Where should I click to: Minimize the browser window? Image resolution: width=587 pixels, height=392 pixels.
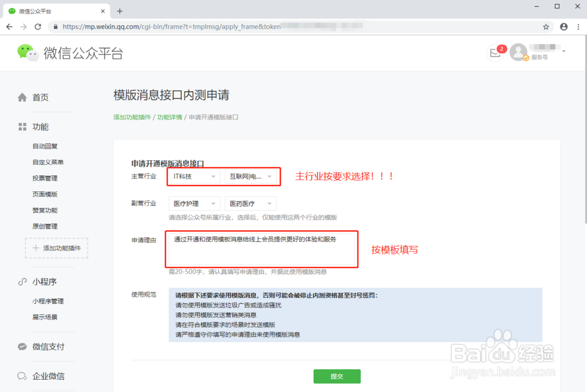point(537,6)
